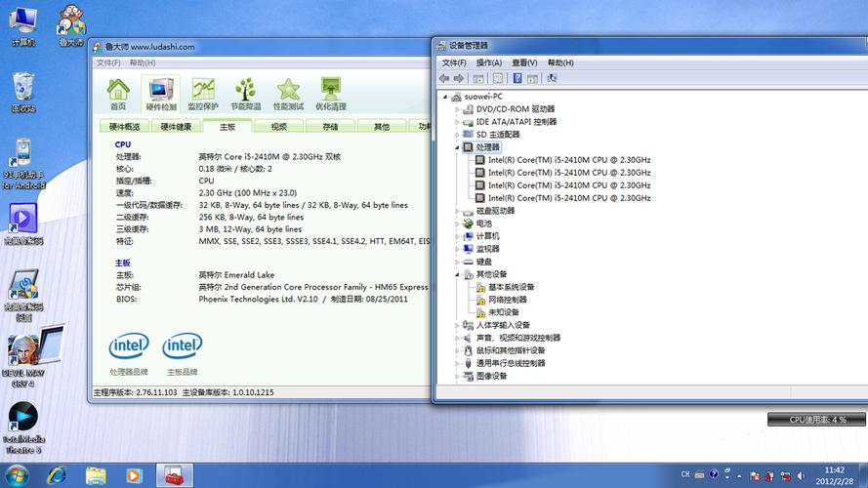The height and width of the screenshot is (488, 868).
Task: Switch to the 视频 tab
Action: pyautogui.click(x=279, y=127)
